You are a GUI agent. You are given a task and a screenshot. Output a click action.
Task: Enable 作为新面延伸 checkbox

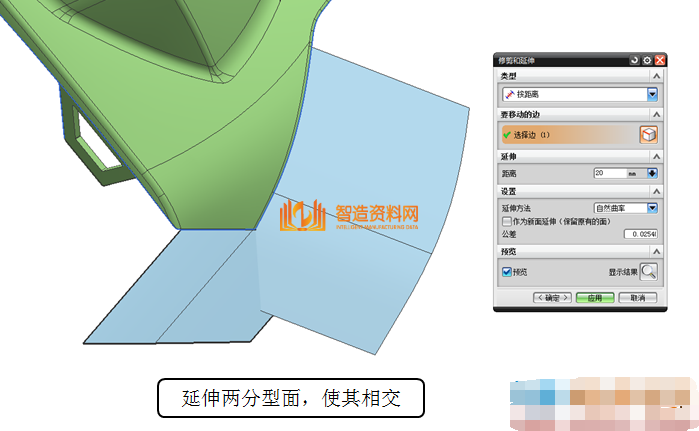[x=507, y=222]
